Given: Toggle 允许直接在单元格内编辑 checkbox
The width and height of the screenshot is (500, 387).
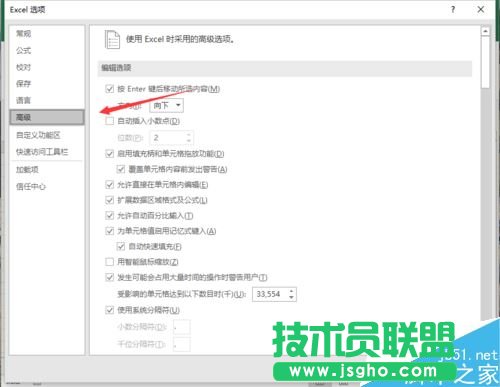Looking at the screenshot, I should [109, 184].
